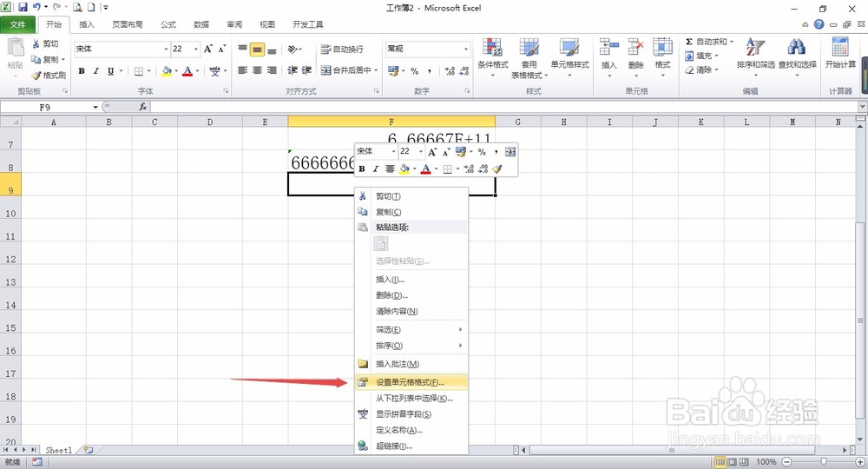Open Conditional Formatting (条件格式)

[493, 57]
